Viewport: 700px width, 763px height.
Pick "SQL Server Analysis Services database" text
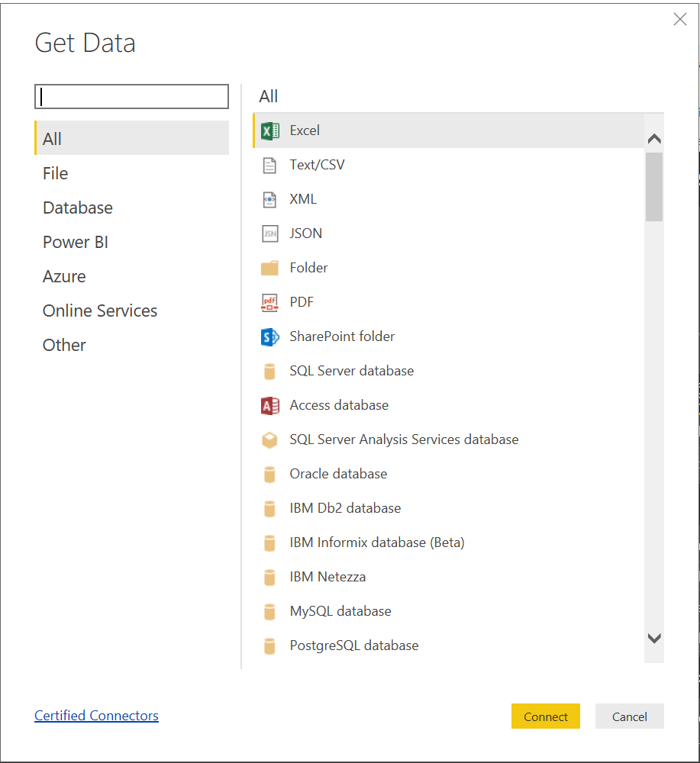[x=404, y=440]
